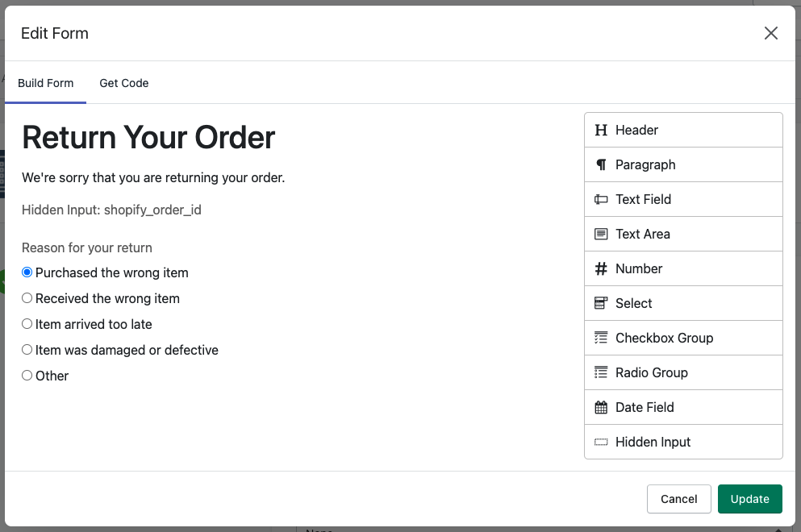Pick the 'Other' return reason
This screenshot has width=801, height=532.
coord(27,376)
